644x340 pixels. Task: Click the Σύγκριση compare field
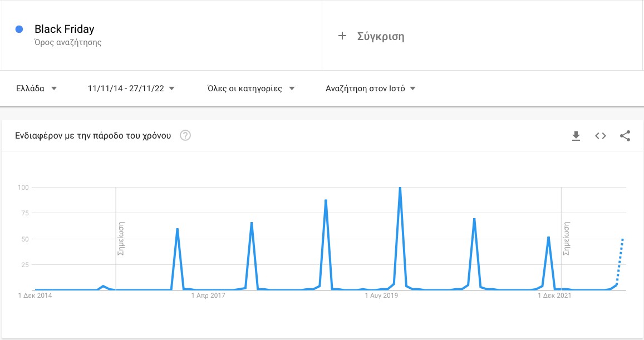[482, 36]
